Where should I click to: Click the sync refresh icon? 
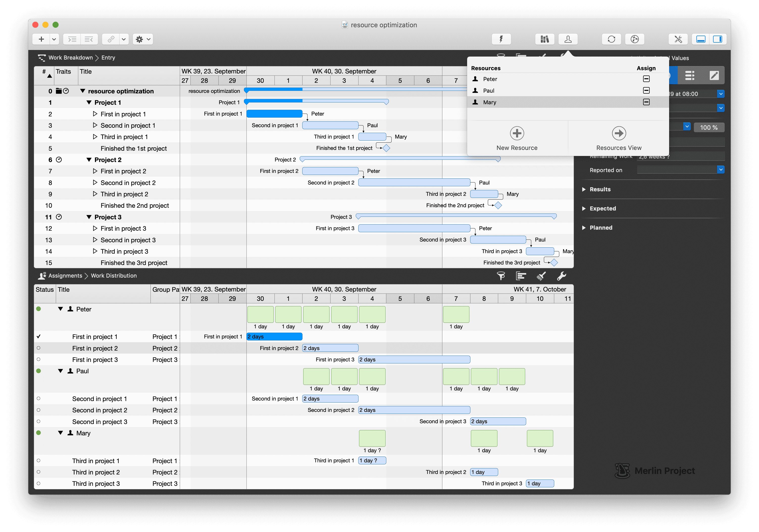click(611, 39)
